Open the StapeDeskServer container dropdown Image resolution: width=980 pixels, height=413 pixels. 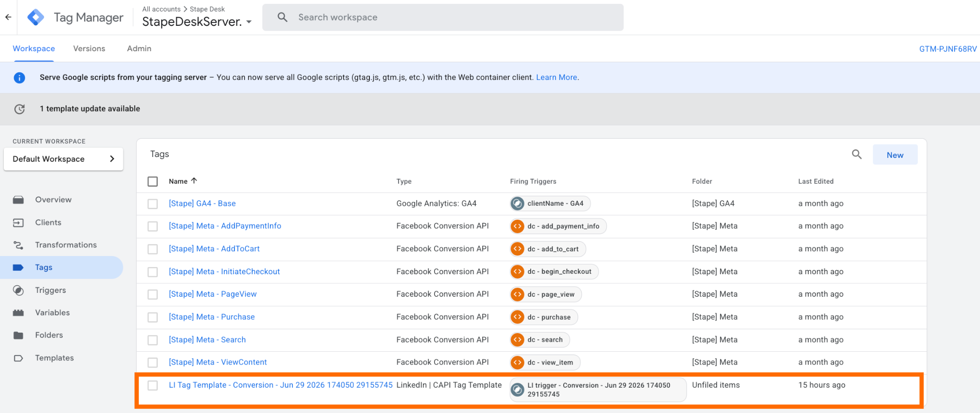click(x=197, y=22)
